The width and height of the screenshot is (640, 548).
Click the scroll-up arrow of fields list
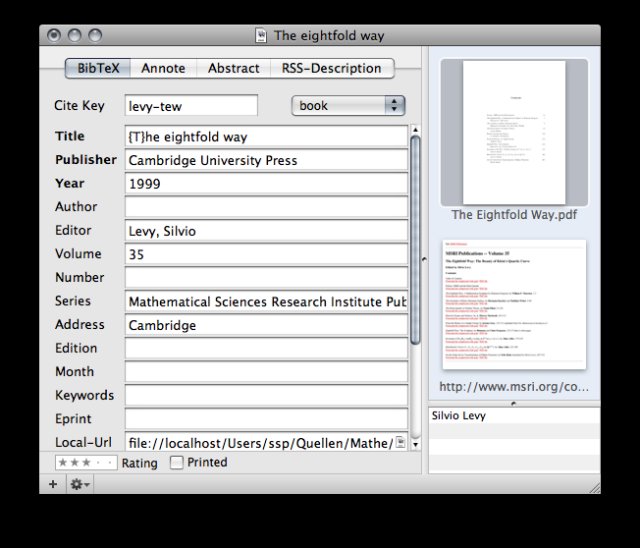416,130
